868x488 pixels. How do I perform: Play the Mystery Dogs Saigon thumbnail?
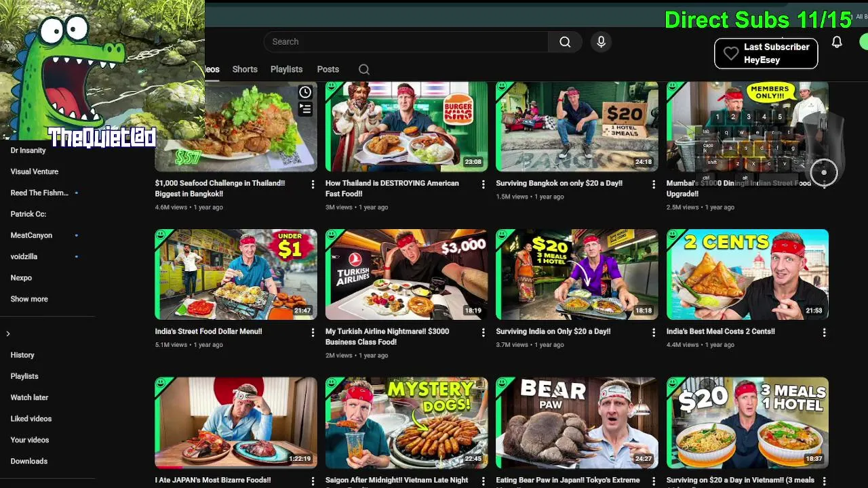click(x=406, y=423)
